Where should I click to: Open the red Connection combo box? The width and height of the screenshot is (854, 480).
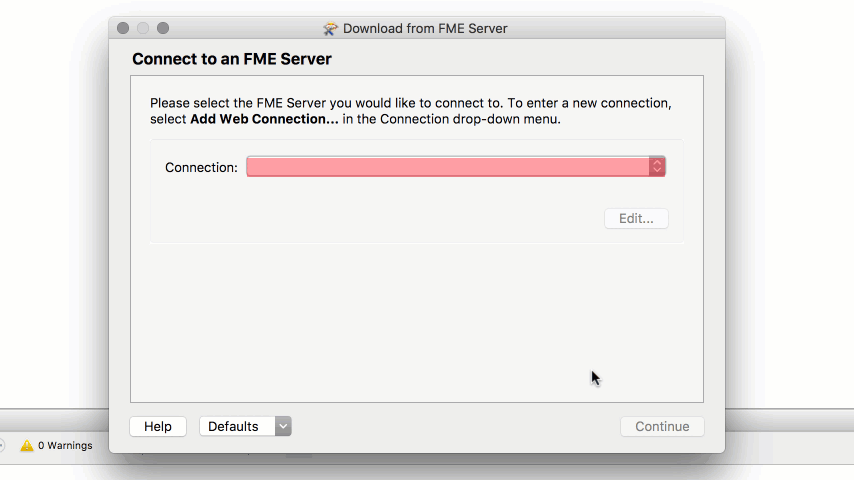(x=456, y=167)
